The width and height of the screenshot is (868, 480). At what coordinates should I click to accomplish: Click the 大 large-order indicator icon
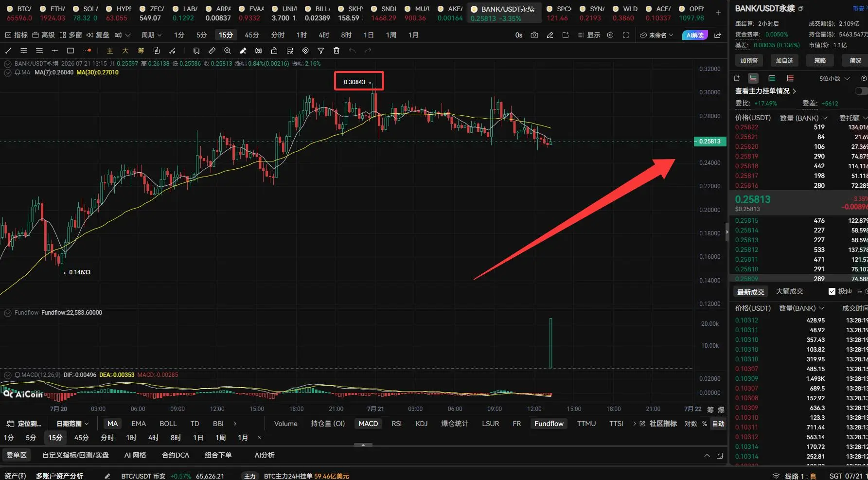[125, 51]
